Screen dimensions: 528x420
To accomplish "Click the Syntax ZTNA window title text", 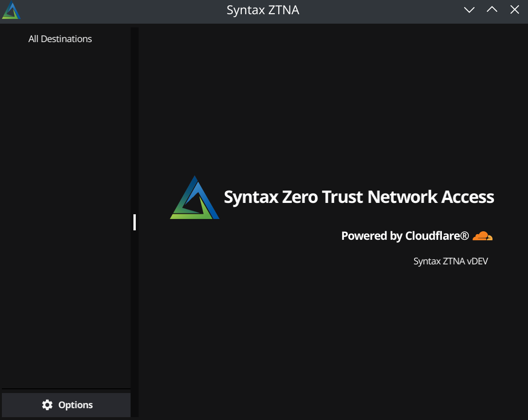I will point(263,10).
